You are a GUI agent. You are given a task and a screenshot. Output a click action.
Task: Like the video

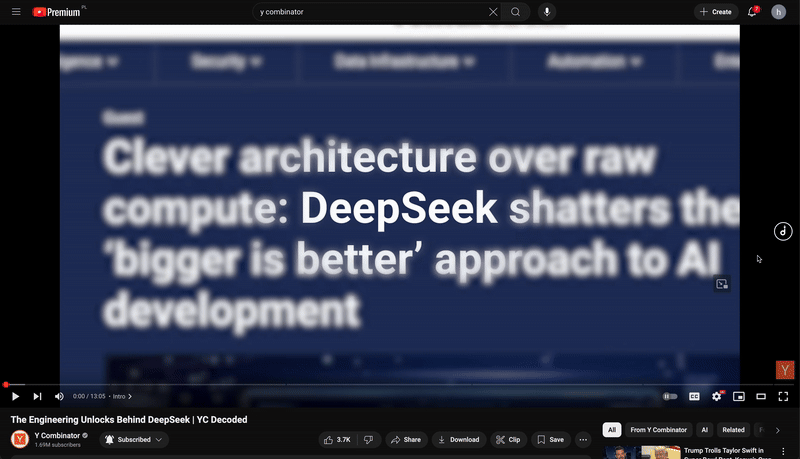click(337, 440)
